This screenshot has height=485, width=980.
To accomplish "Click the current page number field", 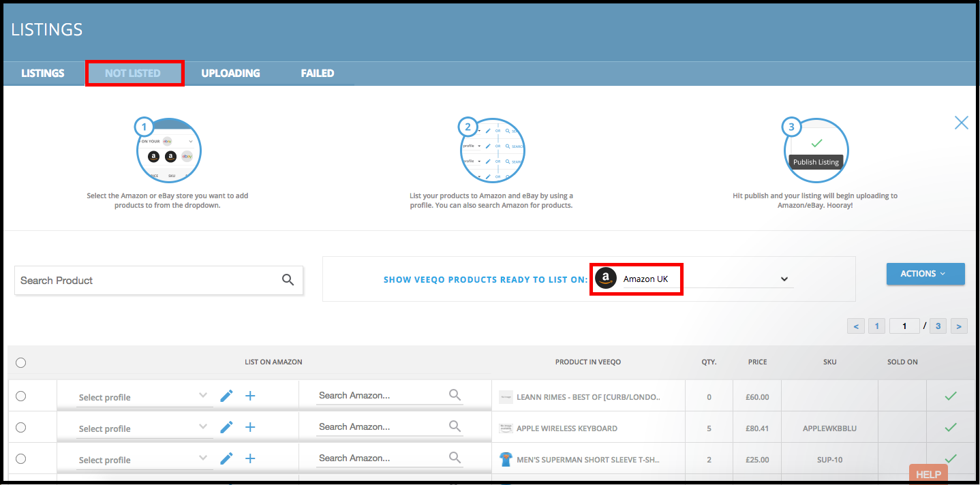I will tap(904, 326).
